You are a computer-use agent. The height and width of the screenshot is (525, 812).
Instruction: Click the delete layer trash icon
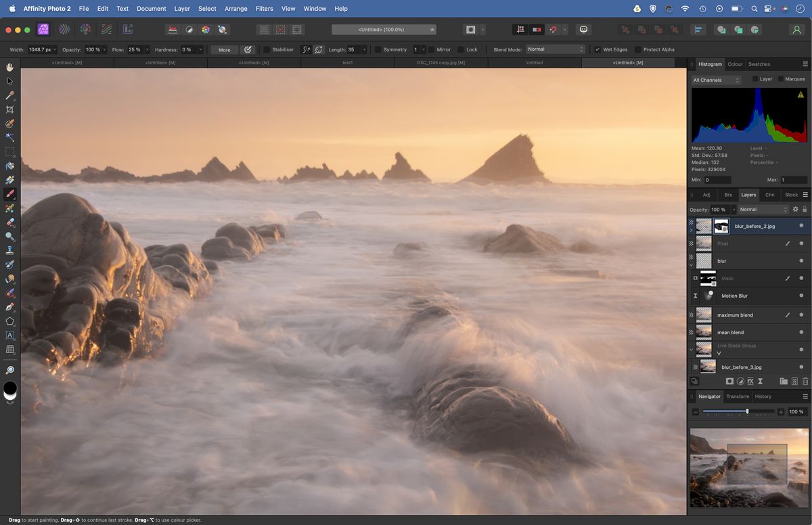pyautogui.click(x=805, y=381)
